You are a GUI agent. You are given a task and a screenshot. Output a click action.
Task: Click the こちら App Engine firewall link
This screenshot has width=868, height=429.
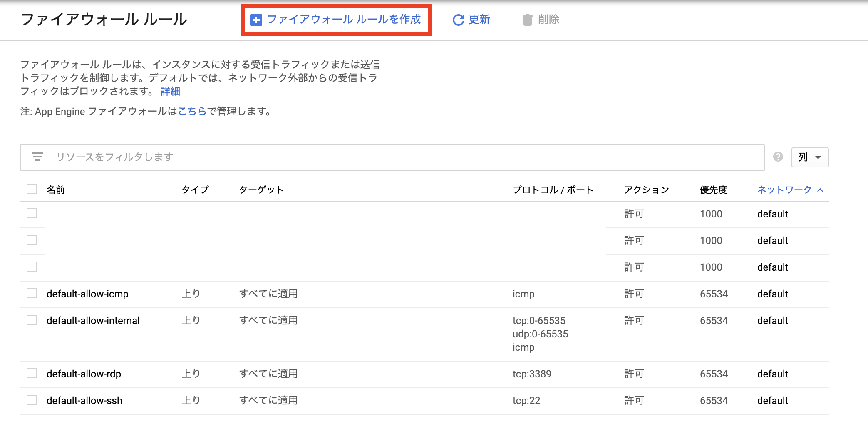(192, 111)
